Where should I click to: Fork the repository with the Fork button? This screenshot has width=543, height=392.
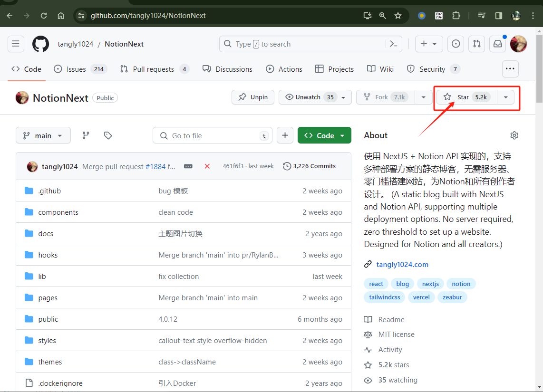pyautogui.click(x=386, y=97)
